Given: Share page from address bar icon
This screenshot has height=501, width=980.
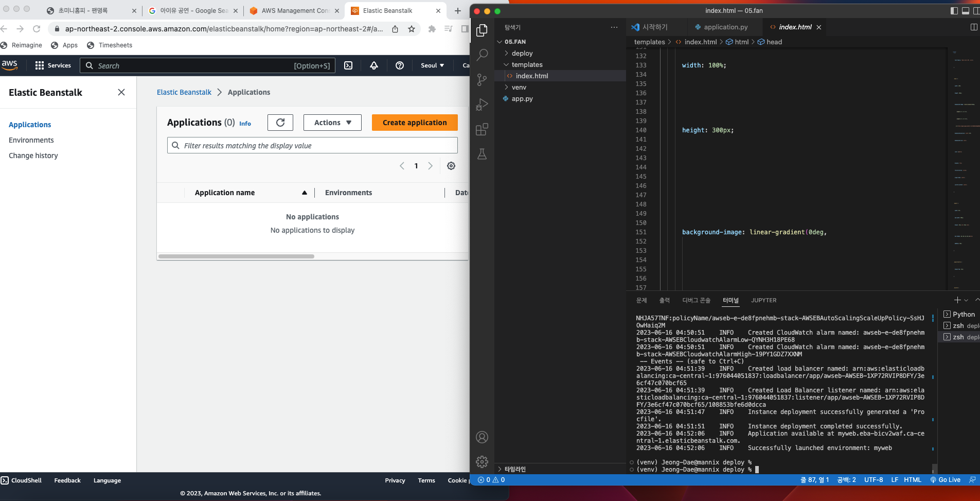Looking at the screenshot, I should [395, 29].
